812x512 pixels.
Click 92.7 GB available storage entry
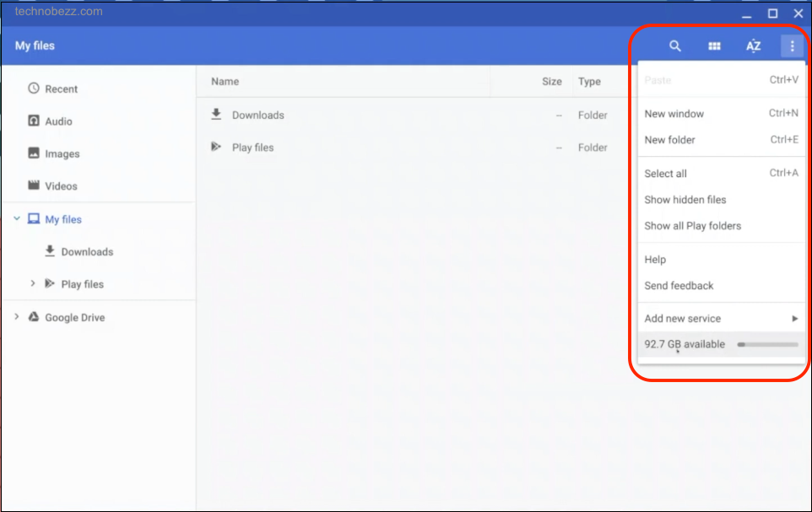[x=722, y=344]
